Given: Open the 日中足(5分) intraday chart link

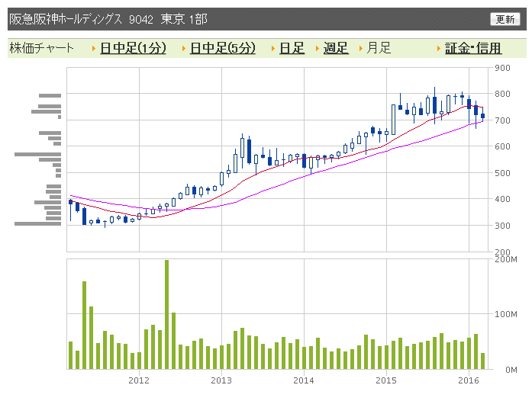Looking at the screenshot, I should pyautogui.click(x=223, y=48).
